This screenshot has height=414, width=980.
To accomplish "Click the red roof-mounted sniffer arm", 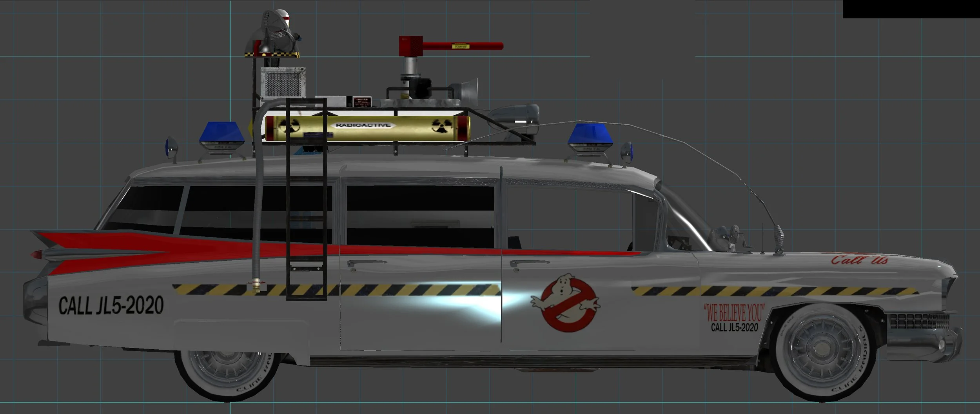I will click(x=451, y=46).
